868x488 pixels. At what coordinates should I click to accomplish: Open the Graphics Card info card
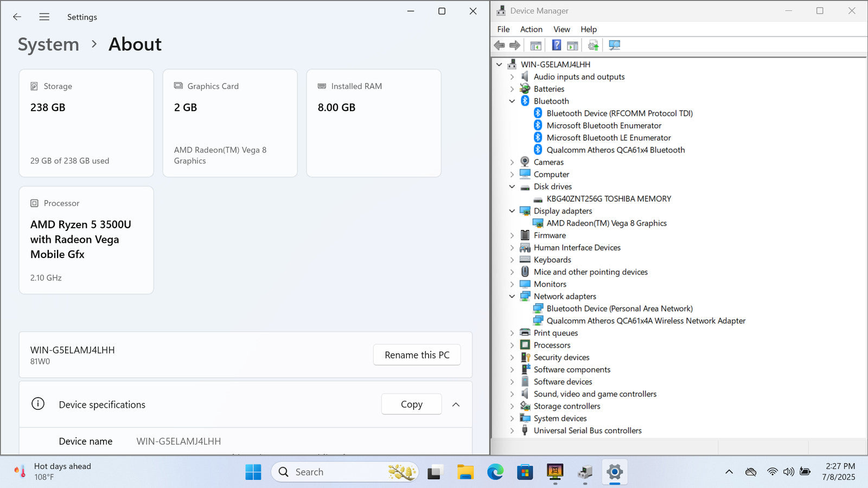click(230, 123)
